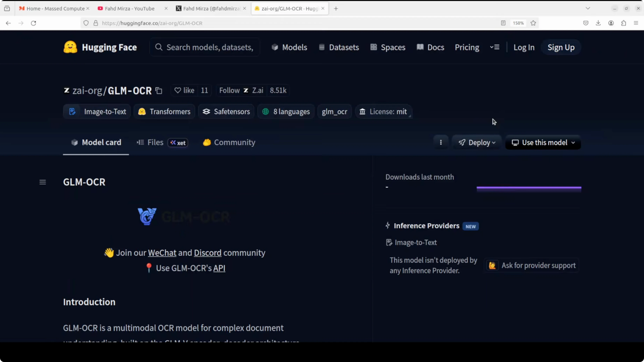
Task: Copy model name with the copy icon
Action: point(159,91)
